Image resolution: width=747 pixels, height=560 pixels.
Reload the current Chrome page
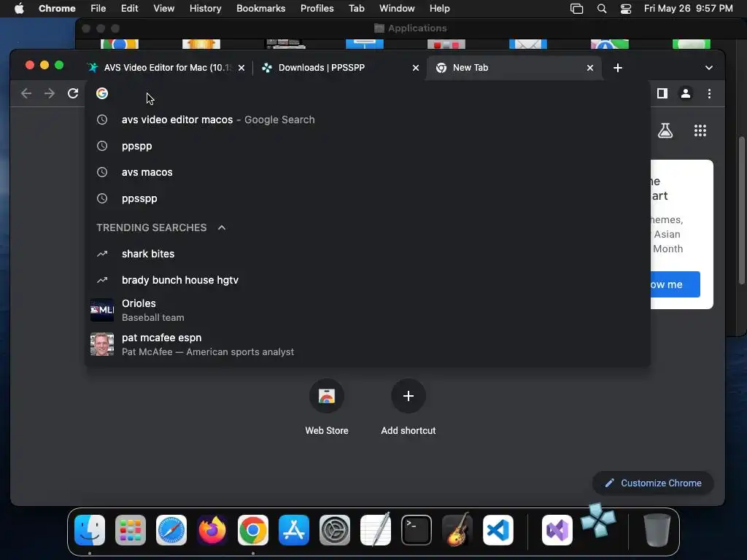point(73,93)
